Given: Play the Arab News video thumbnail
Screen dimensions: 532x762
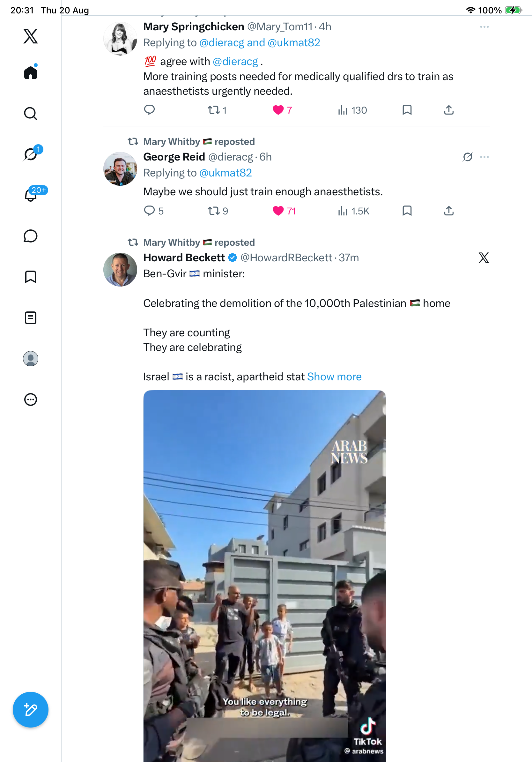Looking at the screenshot, I should (265, 576).
